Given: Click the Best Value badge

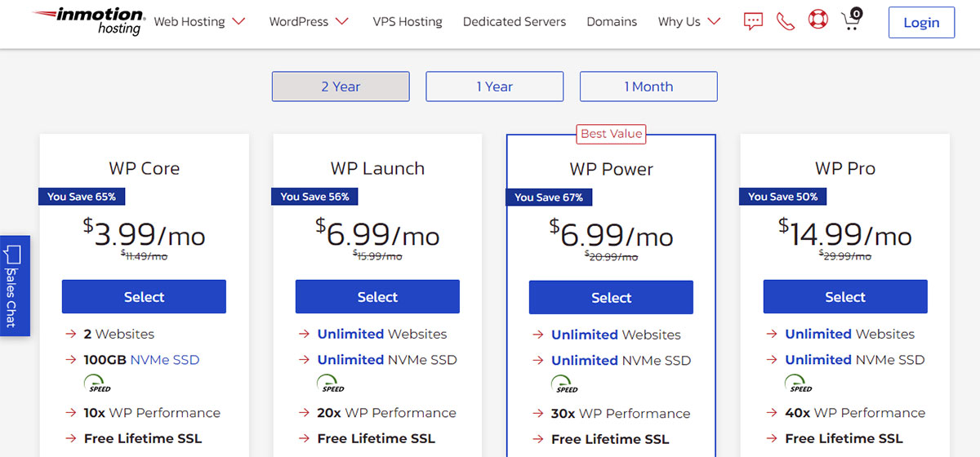Looking at the screenshot, I should point(612,134).
